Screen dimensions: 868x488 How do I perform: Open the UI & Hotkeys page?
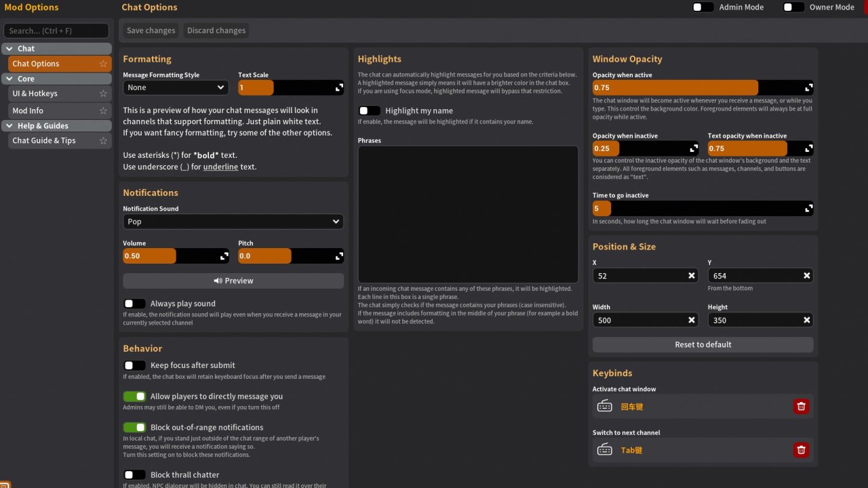[60, 94]
